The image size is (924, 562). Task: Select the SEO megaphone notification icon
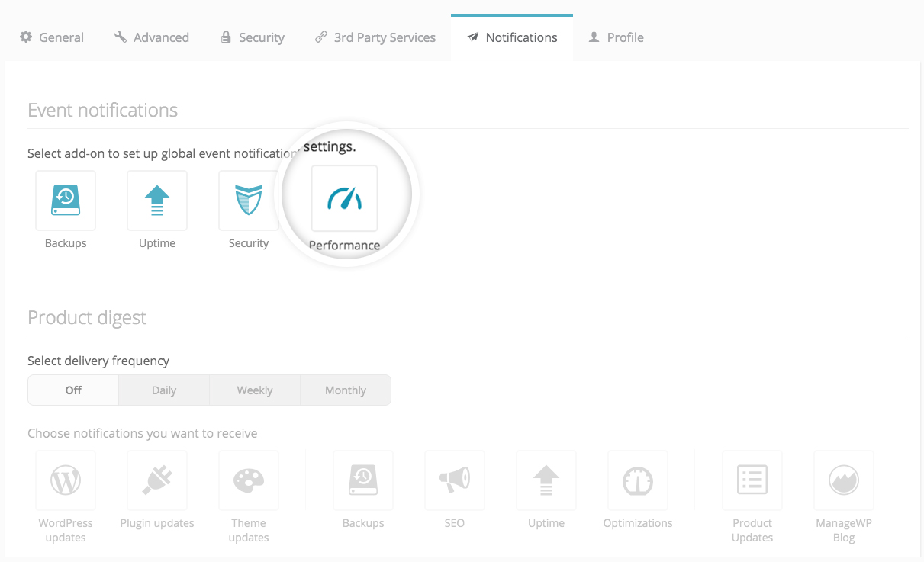455,480
